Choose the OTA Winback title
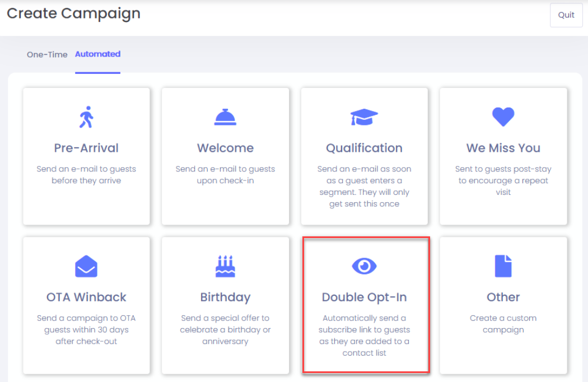The width and height of the screenshot is (588, 382). [x=86, y=297]
